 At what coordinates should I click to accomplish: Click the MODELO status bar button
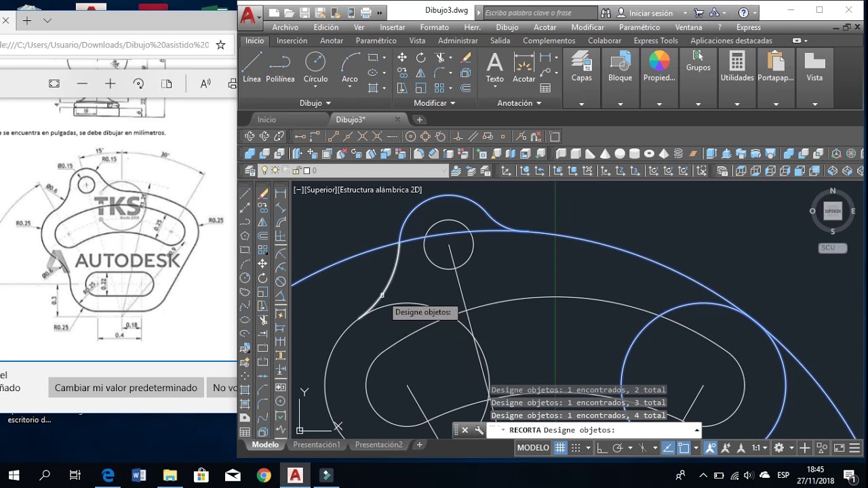[533, 448]
